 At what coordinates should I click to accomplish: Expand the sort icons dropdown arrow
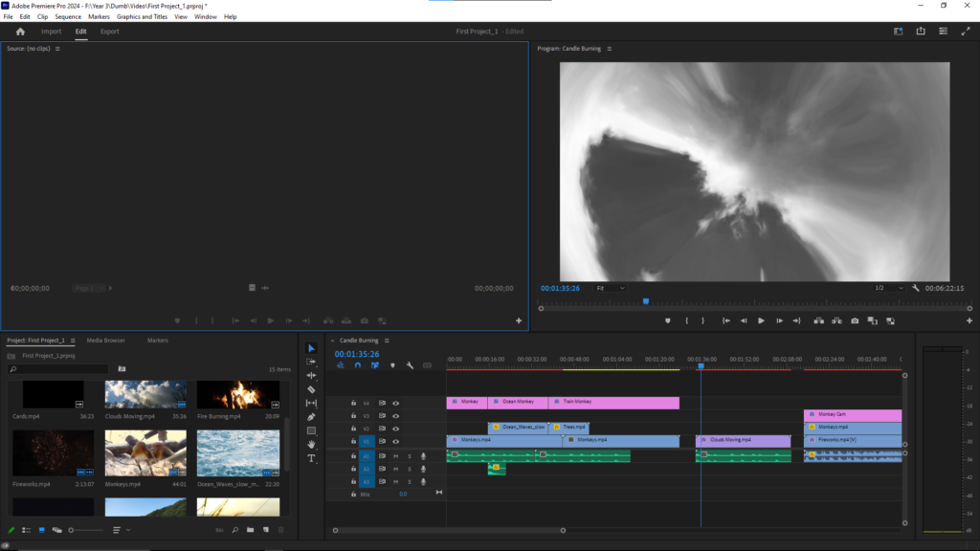point(128,530)
